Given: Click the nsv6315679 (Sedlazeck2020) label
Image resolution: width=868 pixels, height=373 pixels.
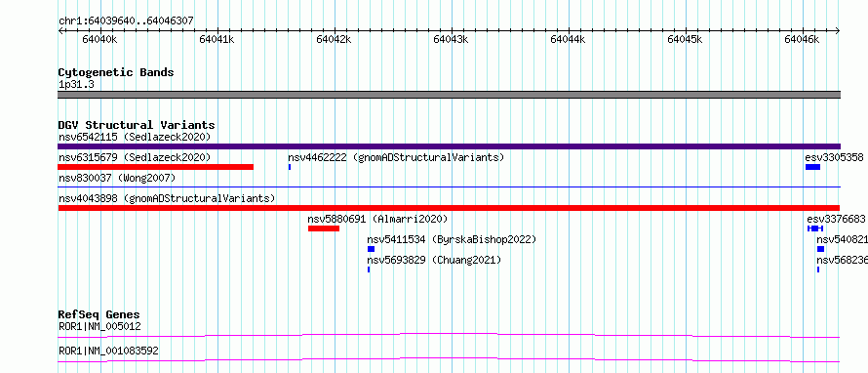Looking at the screenshot, I should pyautogui.click(x=135, y=157).
